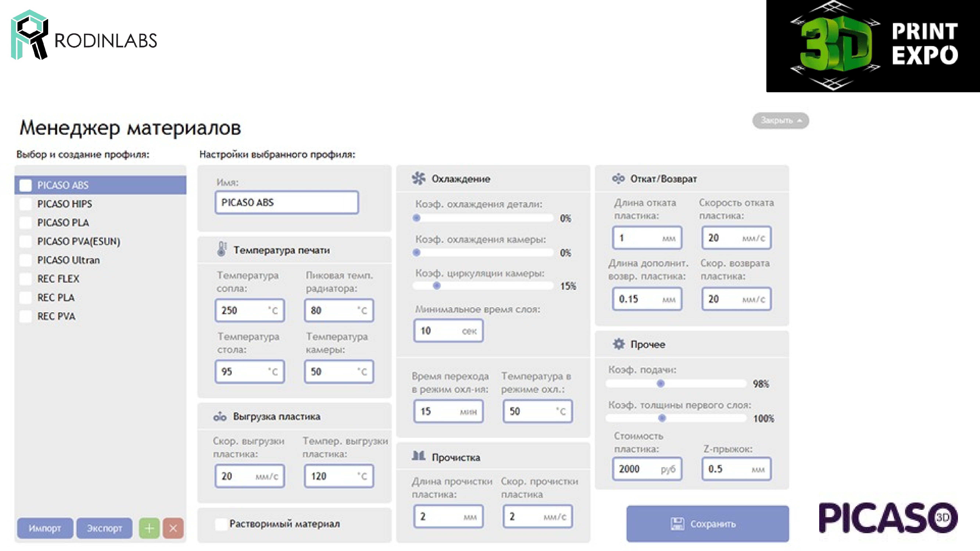980x551 pixels.
Task: Toggle the PICASO HIPS profile checkbox
Action: tap(26, 204)
